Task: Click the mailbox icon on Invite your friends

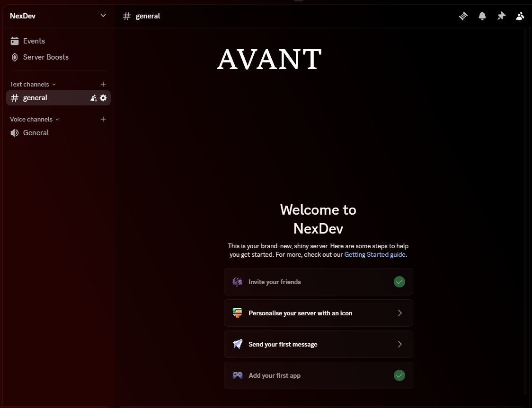Action: pyautogui.click(x=238, y=282)
